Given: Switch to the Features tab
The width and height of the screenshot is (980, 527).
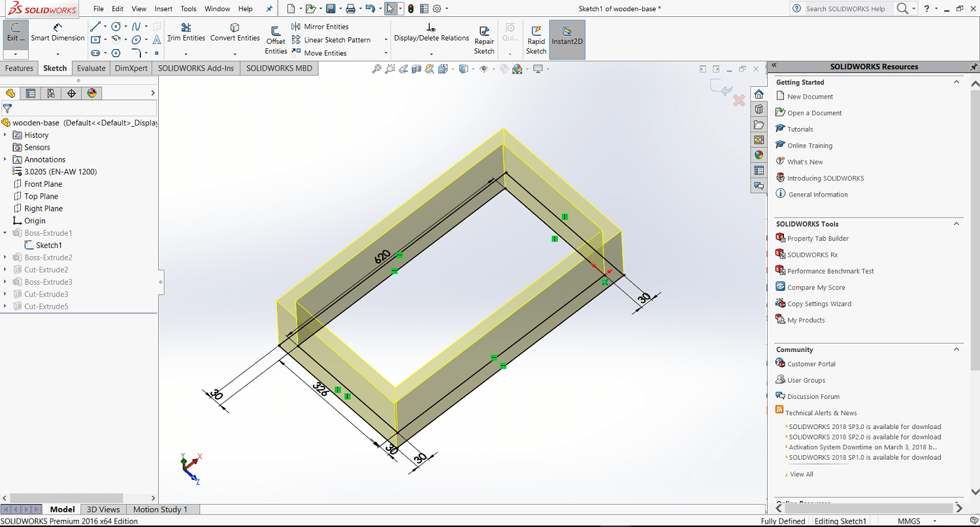Looking at the screenshot, I should pos(19,68).
